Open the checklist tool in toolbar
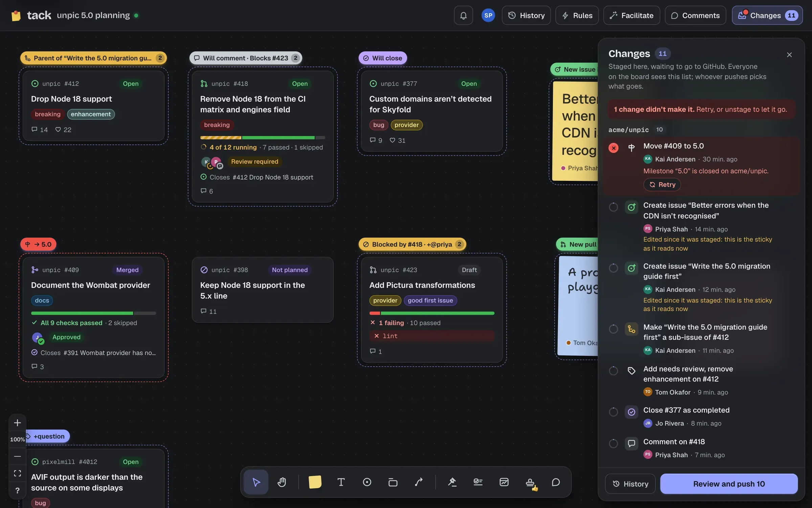The height and width of the screenshot is (508, 812). 478,482
